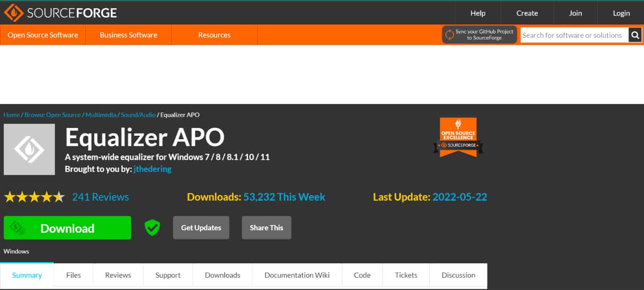The width and height of the screenshot is (644, 290).
Task: Click the system-wide equalizer description text
Action: point(167,157)
